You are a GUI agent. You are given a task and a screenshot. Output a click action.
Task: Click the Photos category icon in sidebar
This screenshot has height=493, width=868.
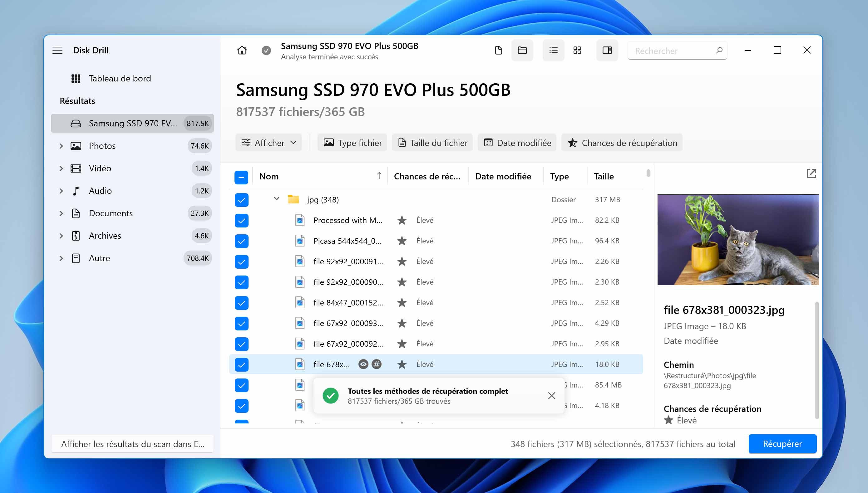point(76,146)
